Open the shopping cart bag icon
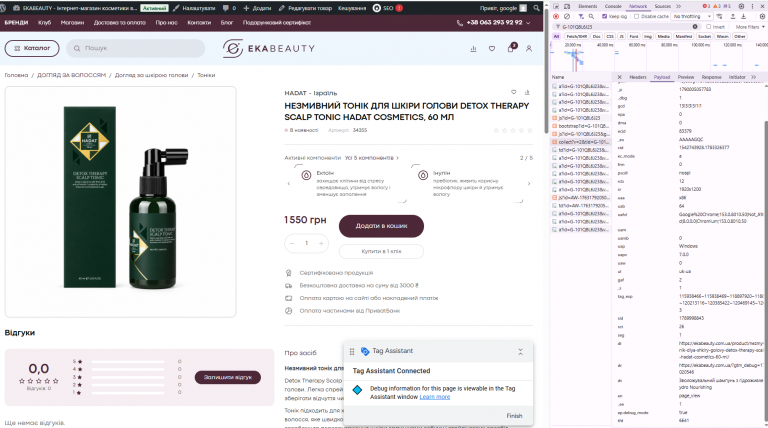The height and width of the screenshot is (428, 768). (511, 48)
